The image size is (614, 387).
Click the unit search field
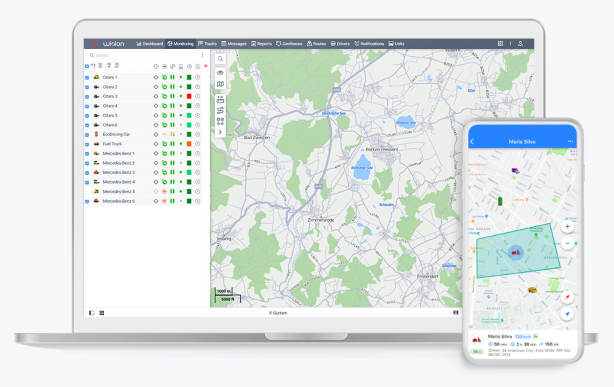[141, 55]
